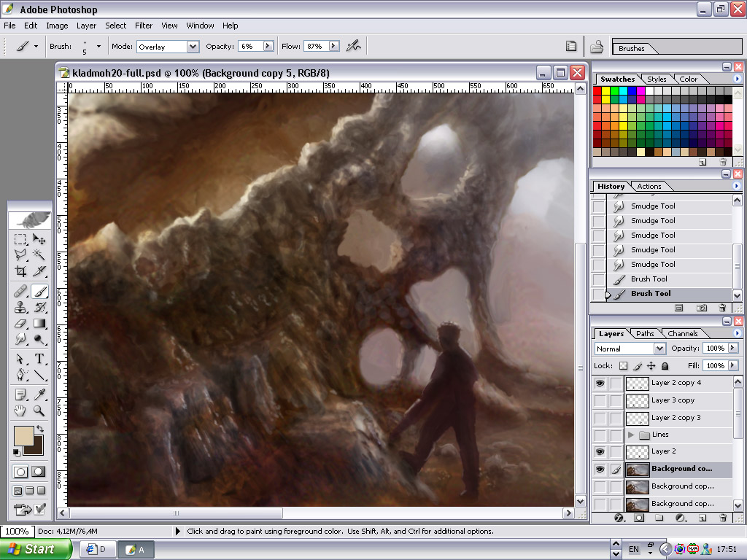Select the Slice tool

click(x=39, y=271)
